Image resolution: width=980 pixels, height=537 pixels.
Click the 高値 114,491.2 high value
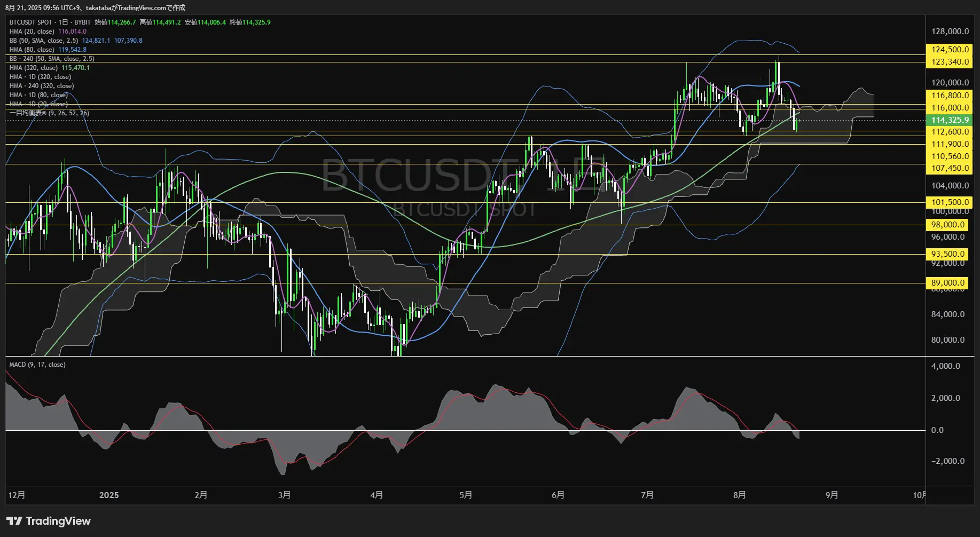tap(160, 22)
